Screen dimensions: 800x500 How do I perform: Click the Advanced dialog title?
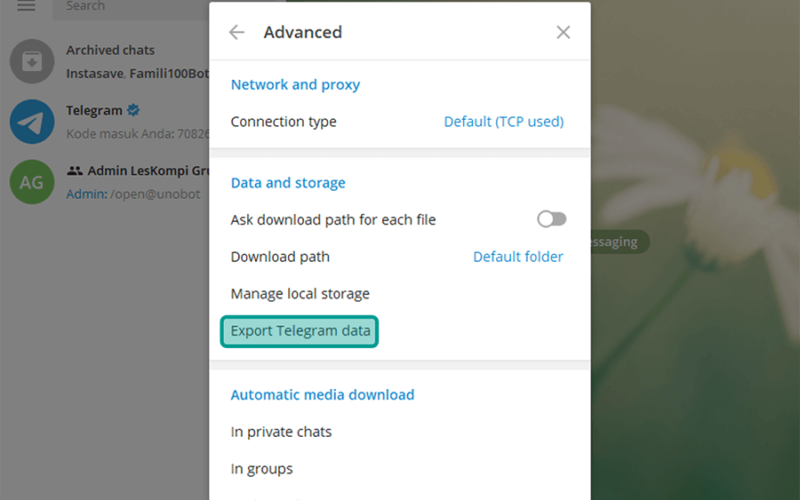[303, 32]
